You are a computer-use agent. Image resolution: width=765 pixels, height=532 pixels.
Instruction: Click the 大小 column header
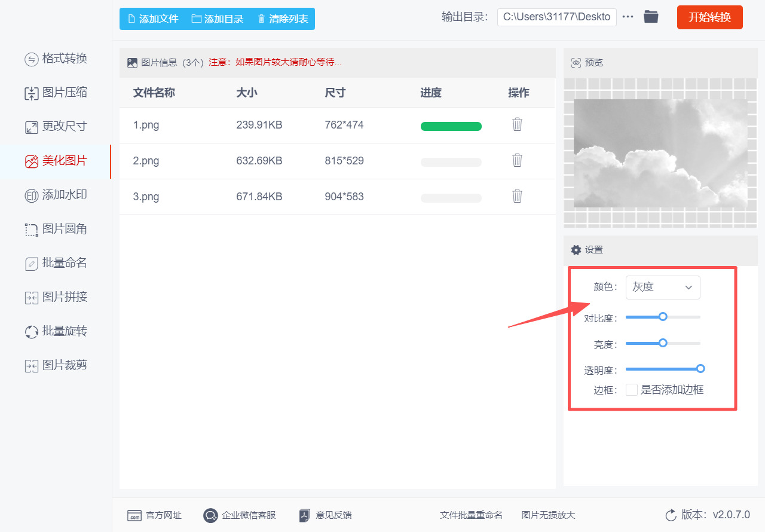(x=247, y=93)
